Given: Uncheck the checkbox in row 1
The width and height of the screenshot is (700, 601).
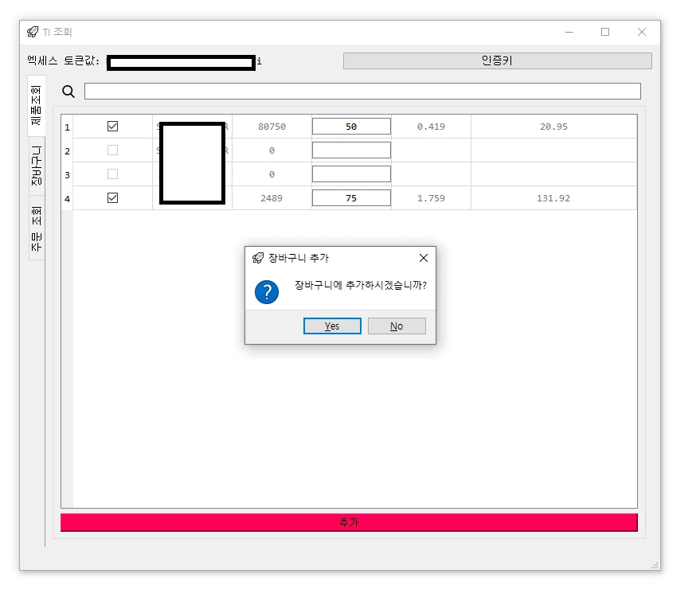Looking at the screenshot, I should pos(113,125).
